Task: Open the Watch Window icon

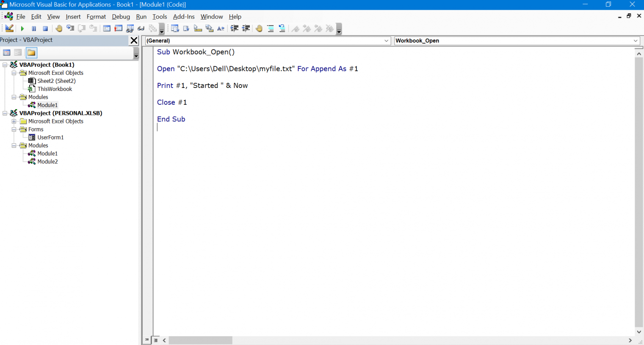Action: 130,28
